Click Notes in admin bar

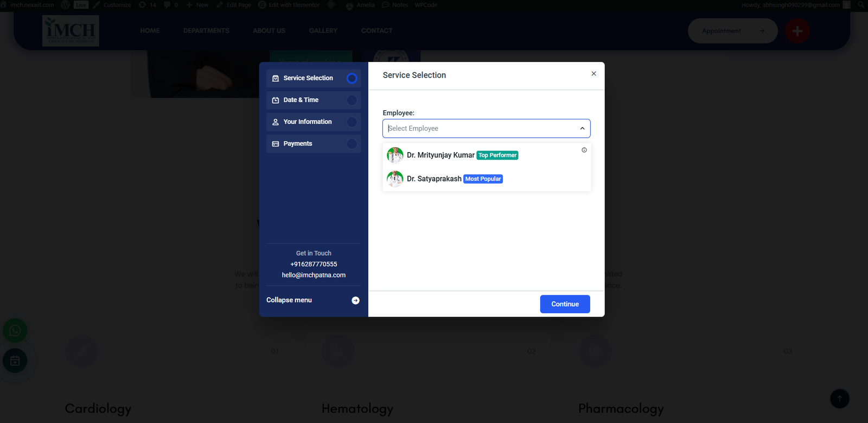tap(395, 5)
